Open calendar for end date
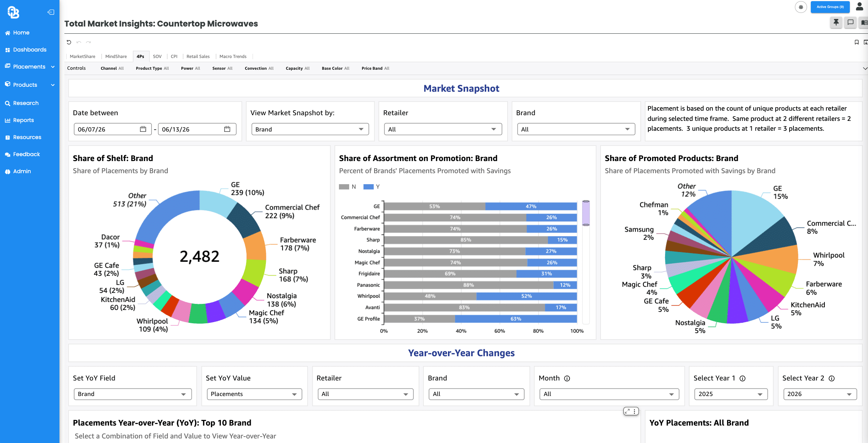The width and height of the screenshot is (868, 443). pos(227,129)
